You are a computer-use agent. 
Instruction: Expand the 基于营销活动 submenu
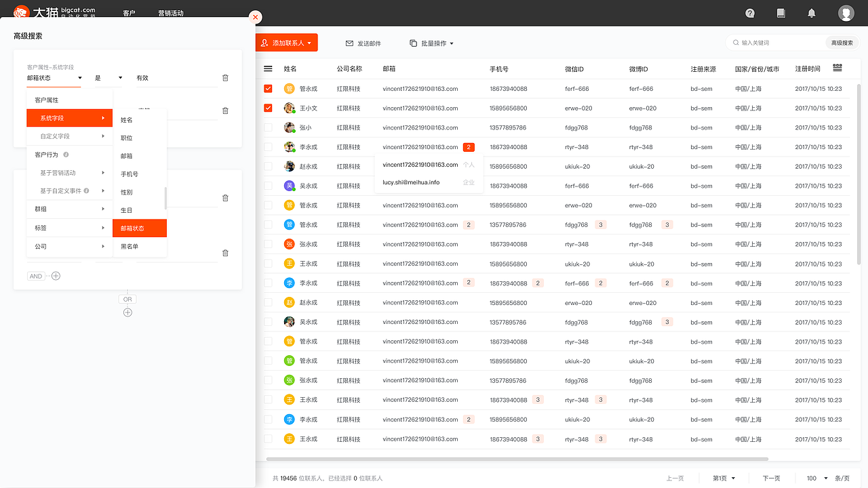[69, 173]
